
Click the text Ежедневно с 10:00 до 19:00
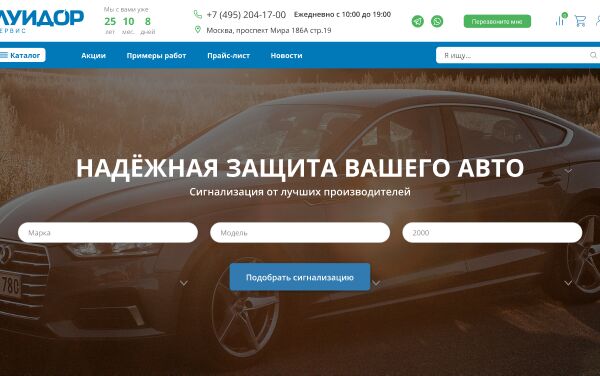point(342,15)
